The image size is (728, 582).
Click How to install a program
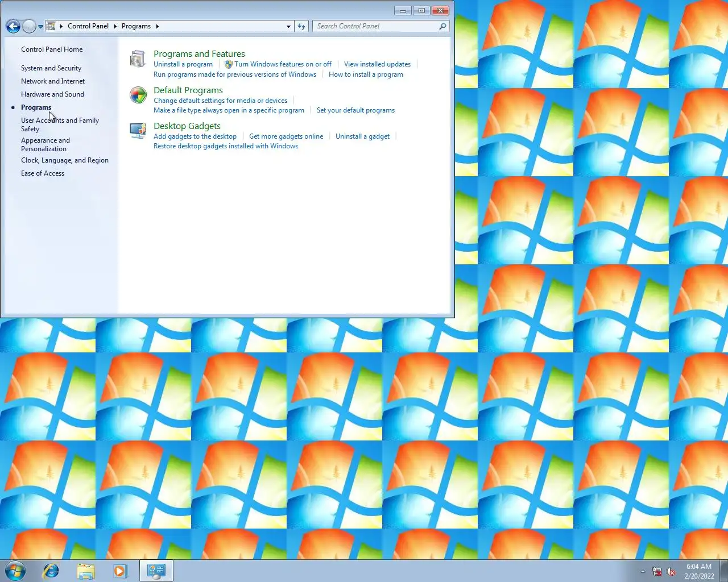(x=366, y=74)
